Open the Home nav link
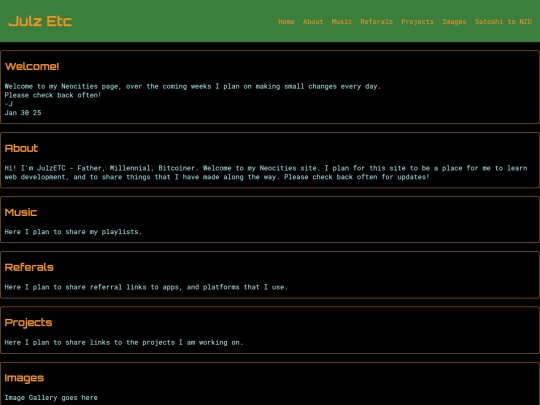 (x=286, y=22)
